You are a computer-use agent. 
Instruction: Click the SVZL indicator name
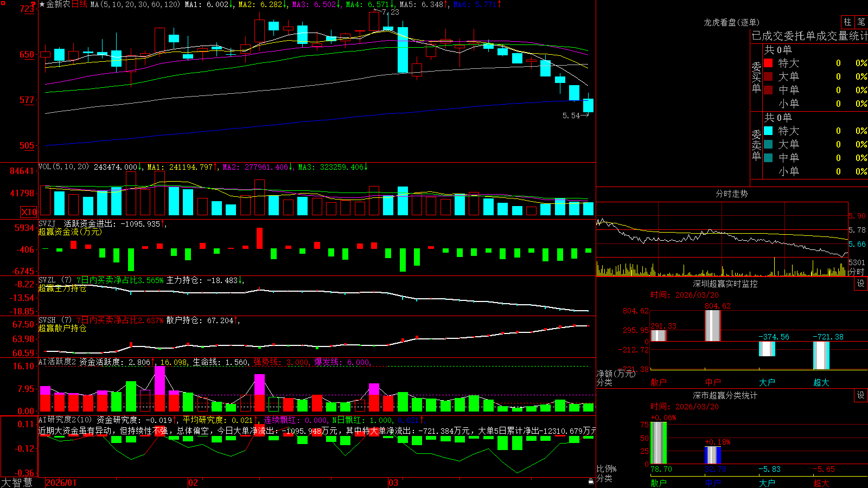(x=47, y=280)
